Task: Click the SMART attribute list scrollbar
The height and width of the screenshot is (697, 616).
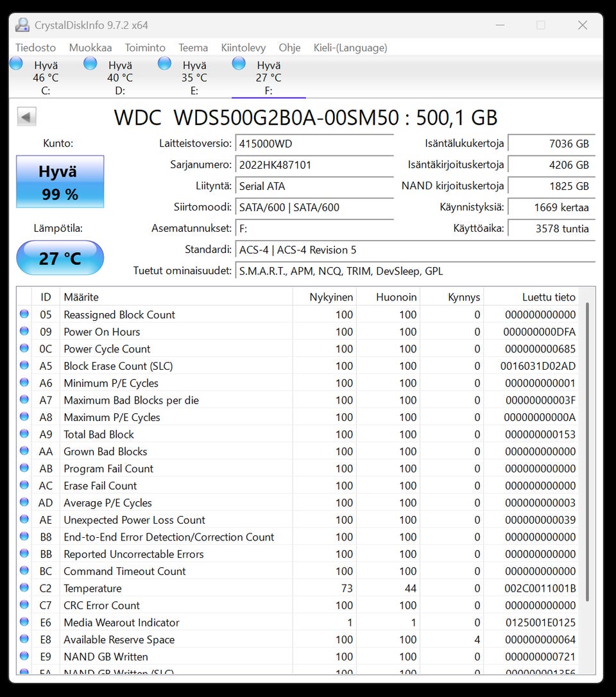Action: click(x=587, y=452)
